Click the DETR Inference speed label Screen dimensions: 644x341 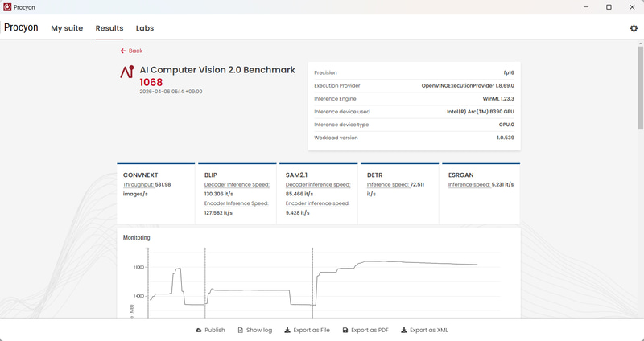[388, 184]
